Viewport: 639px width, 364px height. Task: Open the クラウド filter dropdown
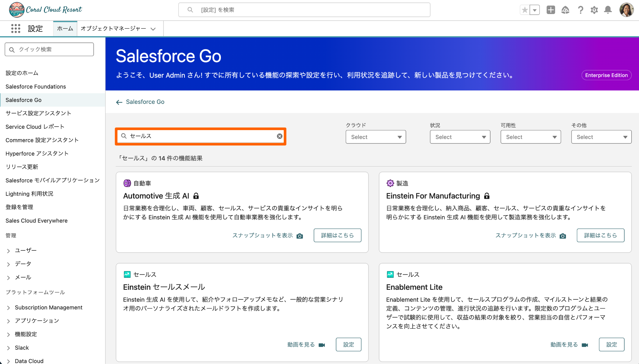[376, 137]
